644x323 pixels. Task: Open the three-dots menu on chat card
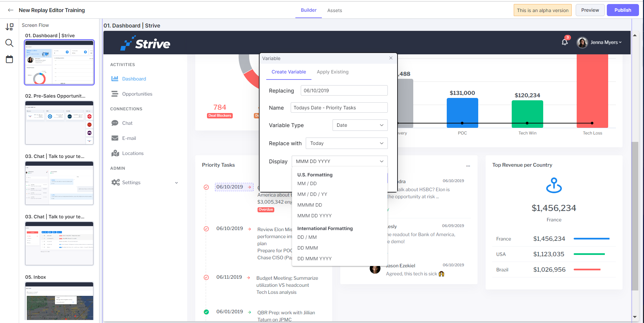pyautogui.click(x=468, y=166)
